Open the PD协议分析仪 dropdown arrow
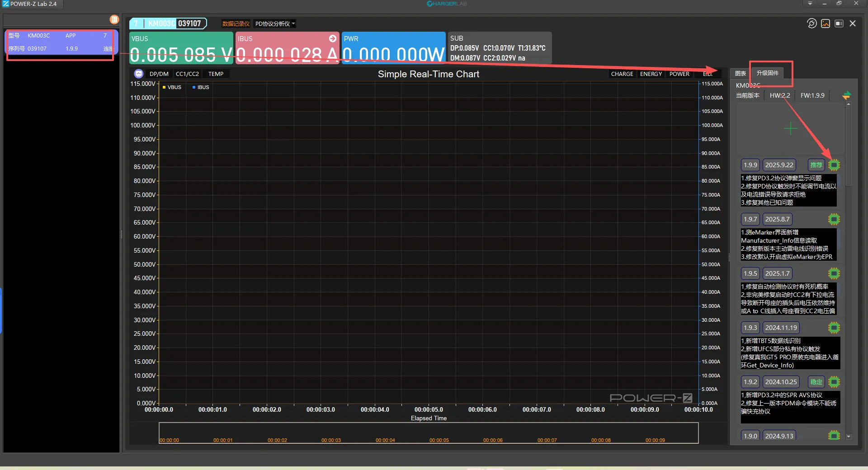This screenshot has width=868, height=470. pos(293,23)
